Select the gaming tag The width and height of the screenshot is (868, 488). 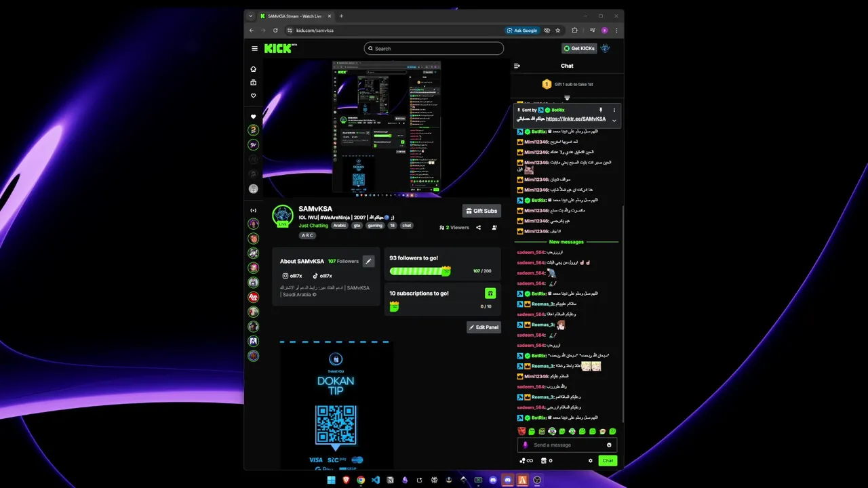coord(375,226)
